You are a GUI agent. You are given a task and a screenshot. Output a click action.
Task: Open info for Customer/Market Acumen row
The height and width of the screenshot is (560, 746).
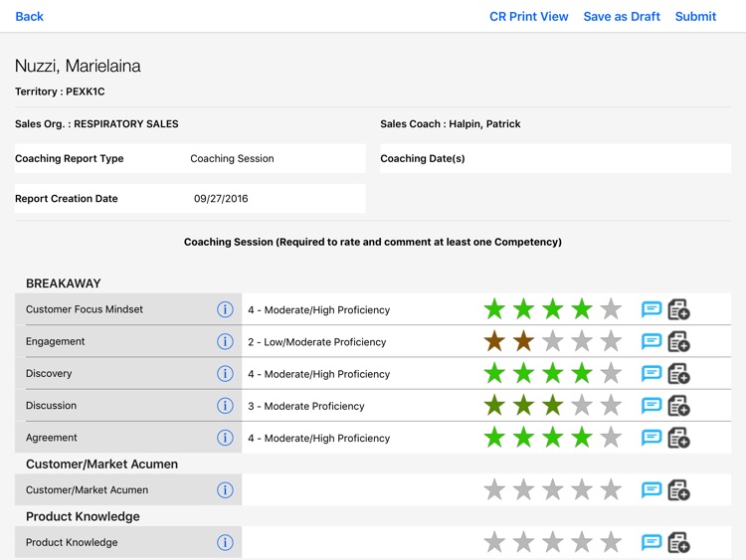coord(225,490)
